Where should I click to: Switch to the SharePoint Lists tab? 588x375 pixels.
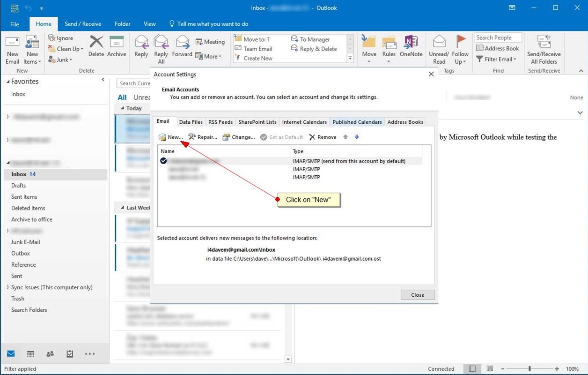coord(257,122)
